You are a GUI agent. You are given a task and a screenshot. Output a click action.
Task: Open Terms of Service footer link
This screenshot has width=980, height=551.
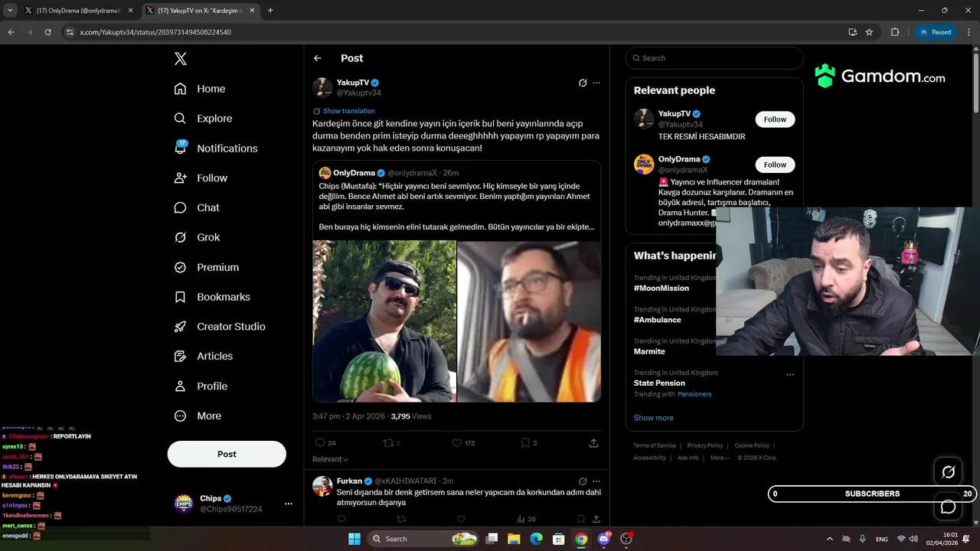(655, 445)
